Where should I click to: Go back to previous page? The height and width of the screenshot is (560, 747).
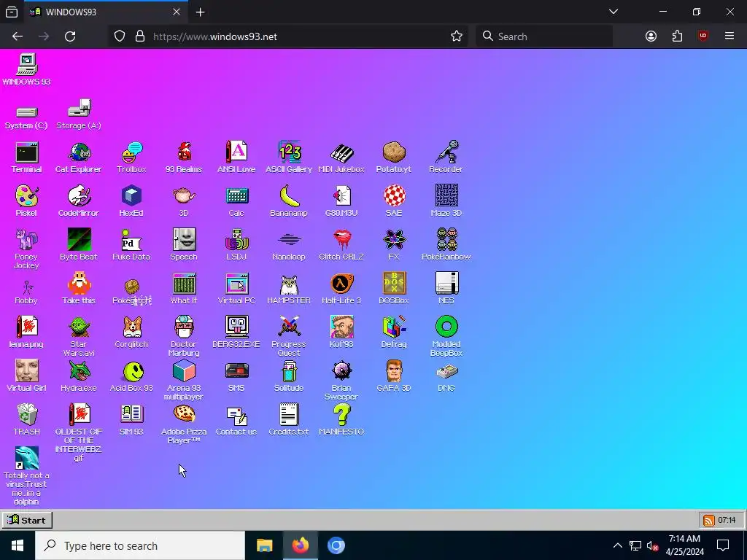tap(18, 36)
